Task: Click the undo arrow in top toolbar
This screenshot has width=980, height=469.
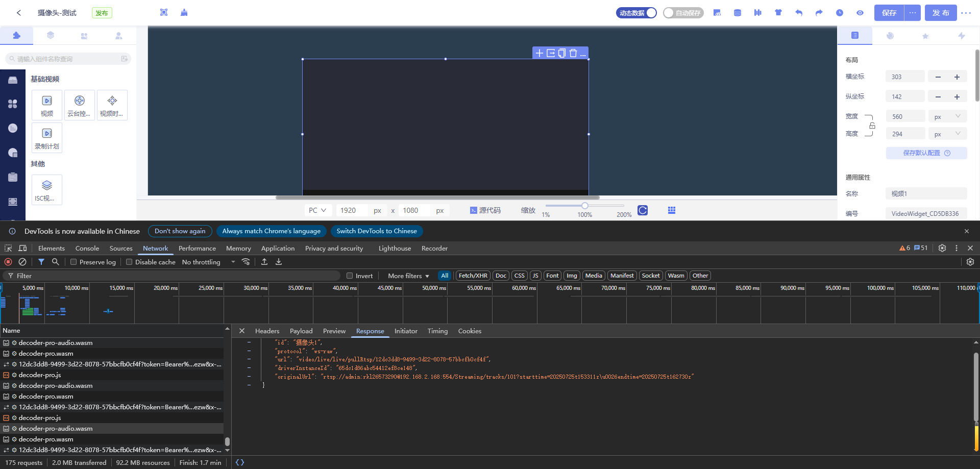Action: click(x=799, y=13)
